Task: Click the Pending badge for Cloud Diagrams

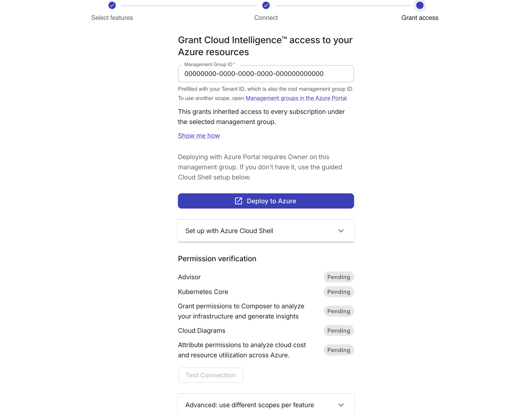Action: pos(339,331)
